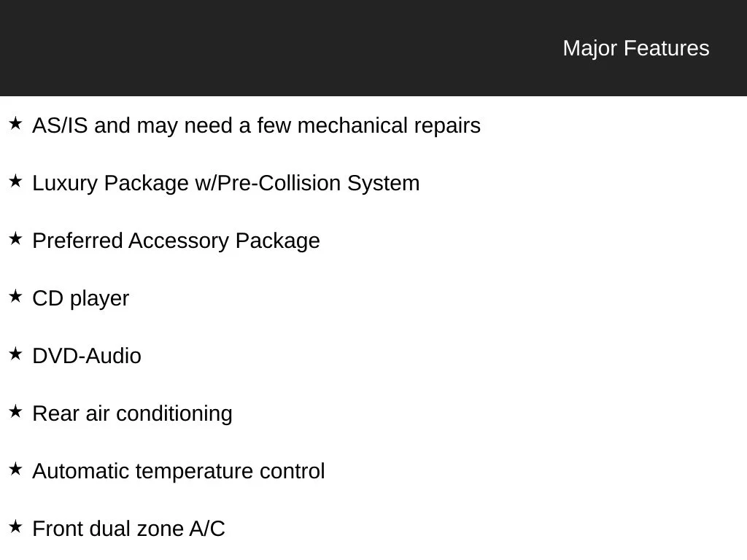Screen dimensions: 747x560
Task: Select Luxury Package w/Pre-Collision System text
Action: point(226,183)
